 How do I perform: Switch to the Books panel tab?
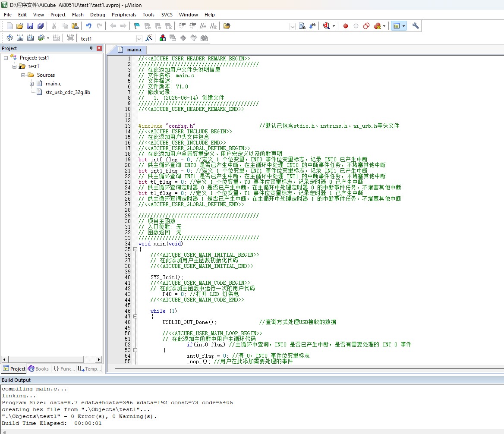(38, 369)
